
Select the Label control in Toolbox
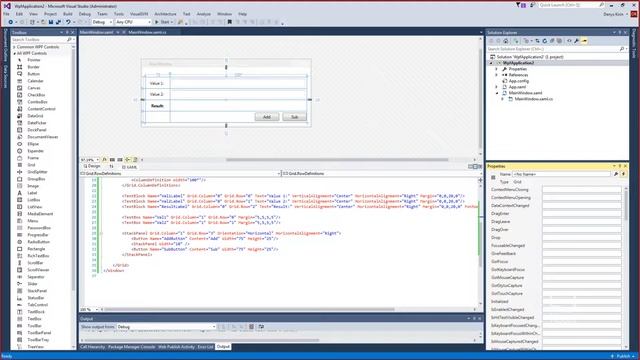(32, 193)
